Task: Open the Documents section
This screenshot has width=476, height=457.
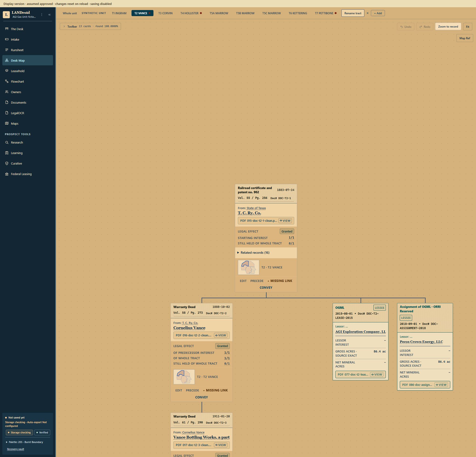Action: (x=27, y=102)
